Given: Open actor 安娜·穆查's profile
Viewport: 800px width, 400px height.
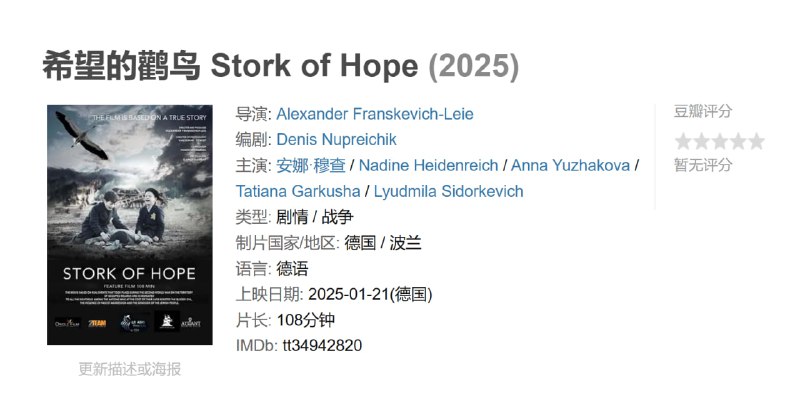Looking at the screenshot, I should (x=312, y=165).
